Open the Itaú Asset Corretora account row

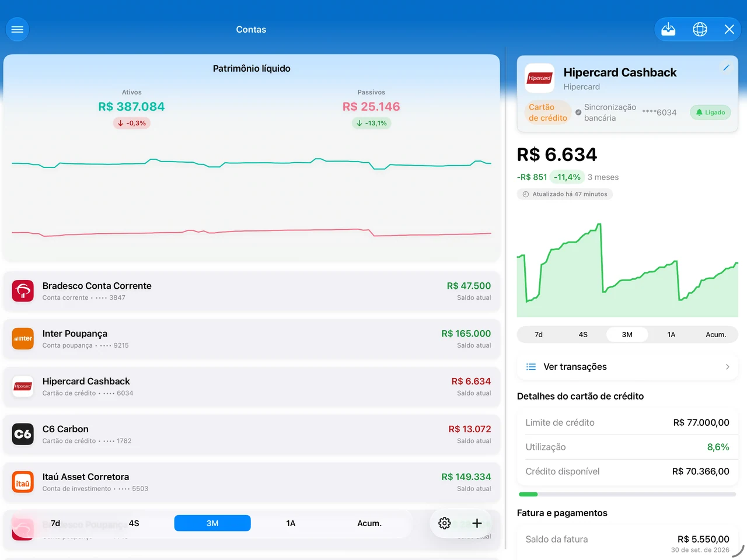tap(252, 482)
